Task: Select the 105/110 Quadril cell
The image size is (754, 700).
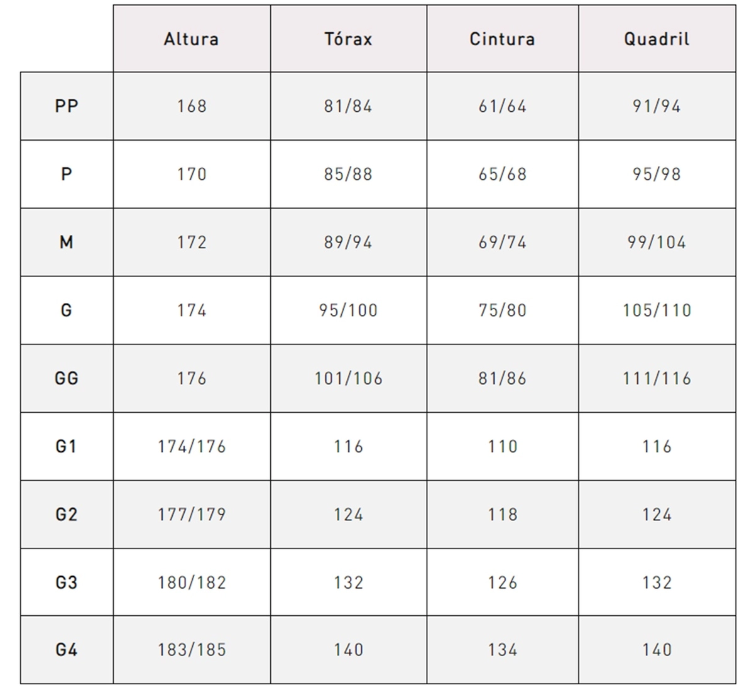Action: pos(657,310)
